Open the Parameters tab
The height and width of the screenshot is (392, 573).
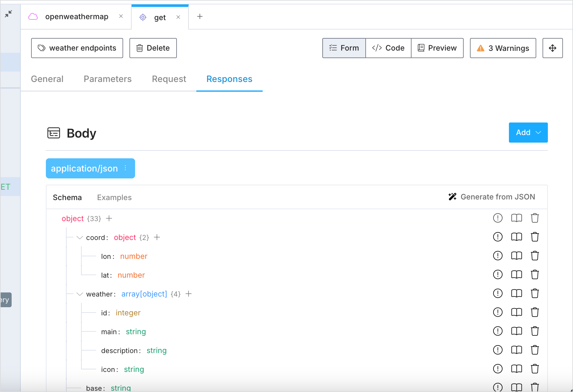(x=108, y=79)
